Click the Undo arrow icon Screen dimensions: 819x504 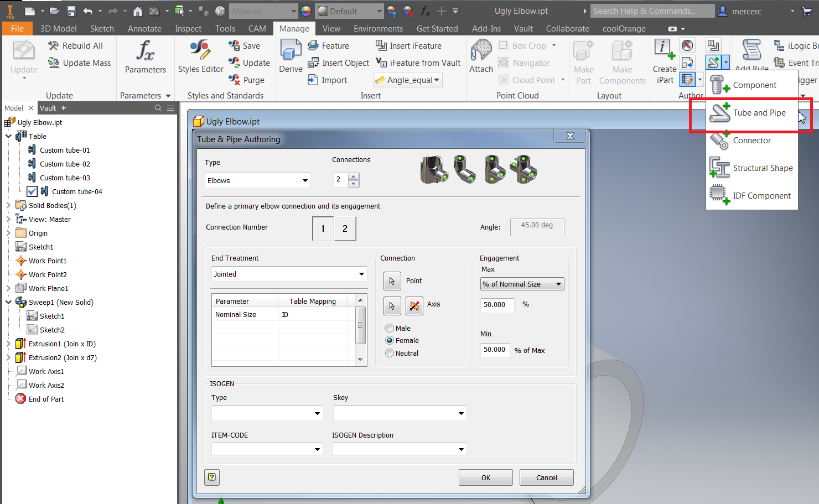click(x=88, y=11)
